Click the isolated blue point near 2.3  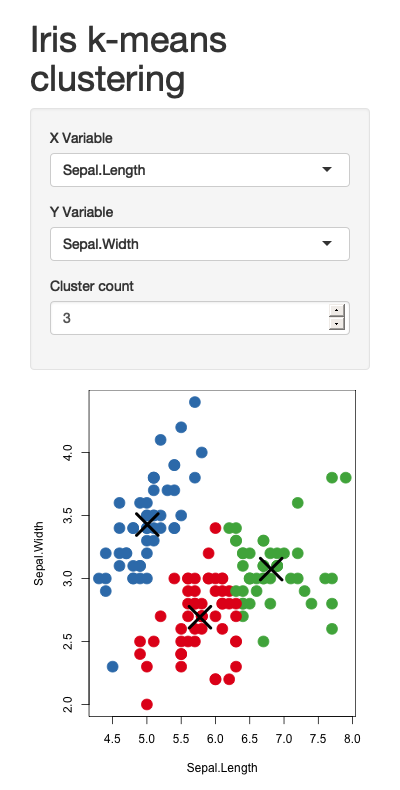pos(112,667)
